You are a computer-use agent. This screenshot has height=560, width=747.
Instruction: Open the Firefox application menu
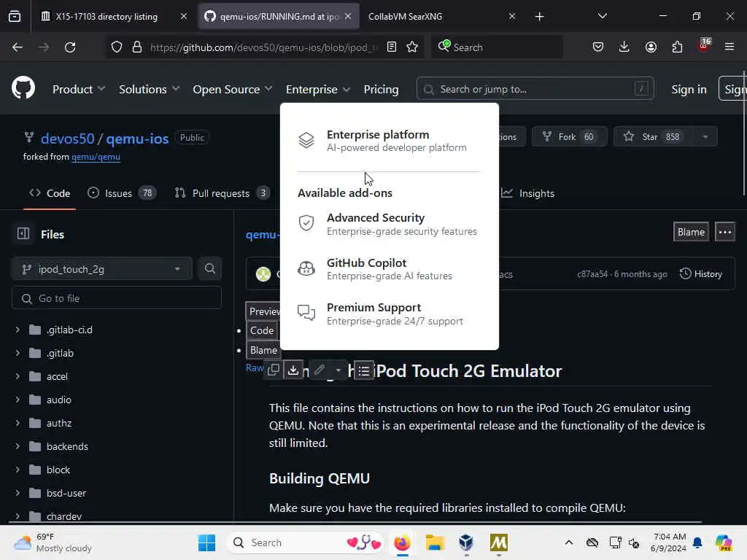[x=729, y=47]
